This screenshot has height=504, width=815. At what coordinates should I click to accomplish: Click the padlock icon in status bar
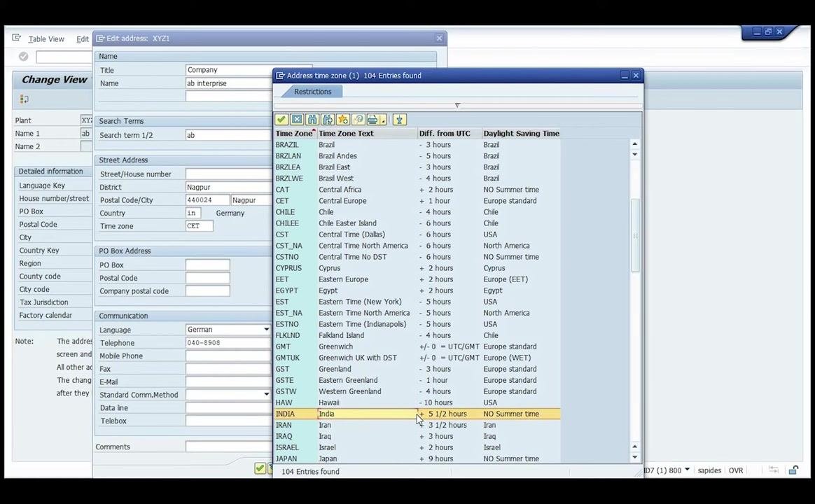(x=793, y=470)
